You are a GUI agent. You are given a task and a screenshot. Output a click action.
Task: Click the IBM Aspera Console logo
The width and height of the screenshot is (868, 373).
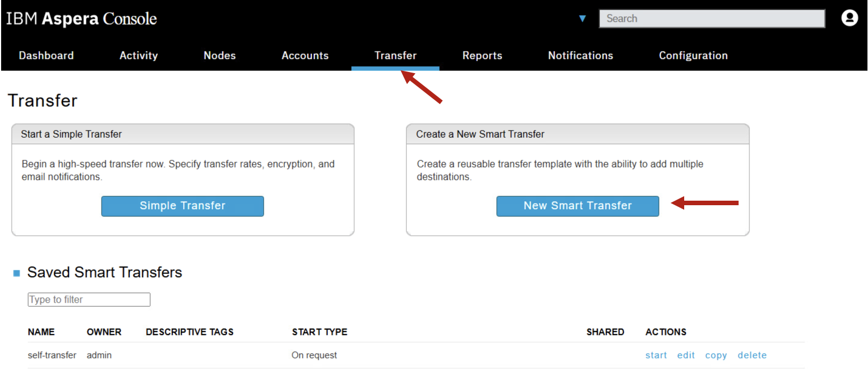(x=82, y=19)
